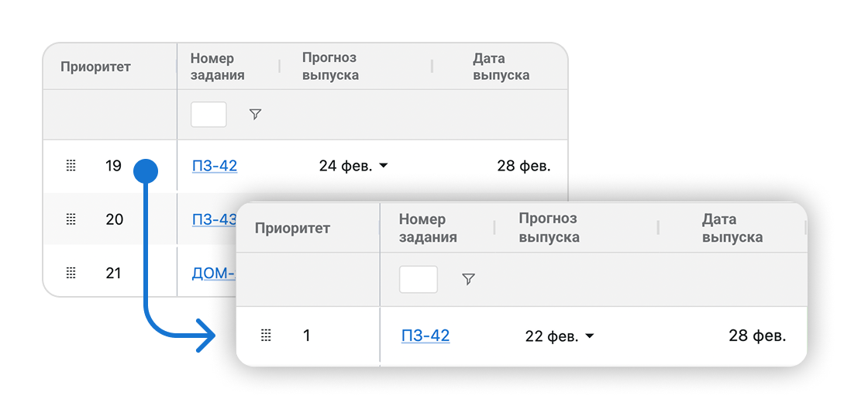Click the drag handle in the priority 1 row
868x403 pixels.
click(x=266, y=336)
